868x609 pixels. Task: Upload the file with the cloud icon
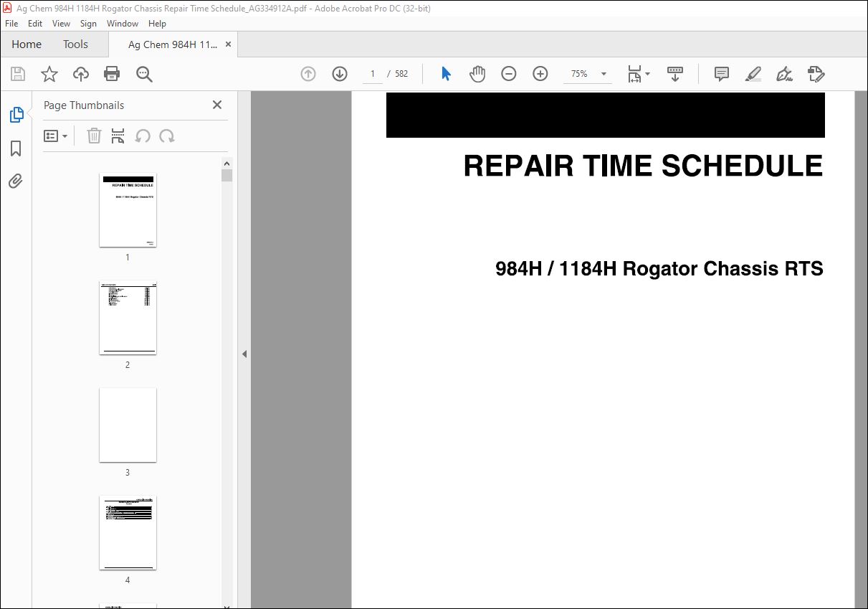(81, 74)
